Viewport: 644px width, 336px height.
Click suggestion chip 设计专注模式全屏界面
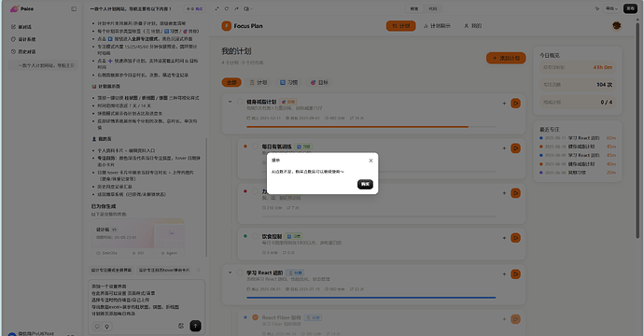[x=111, y=270]
